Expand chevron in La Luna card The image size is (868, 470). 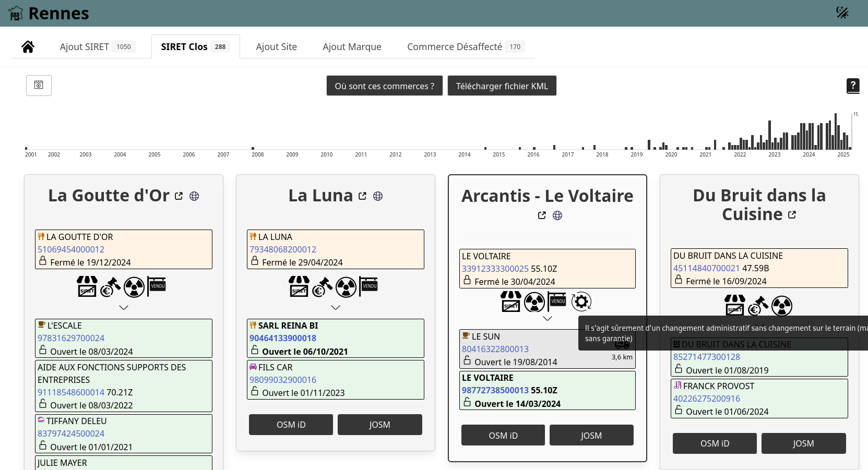coord(336,308)
